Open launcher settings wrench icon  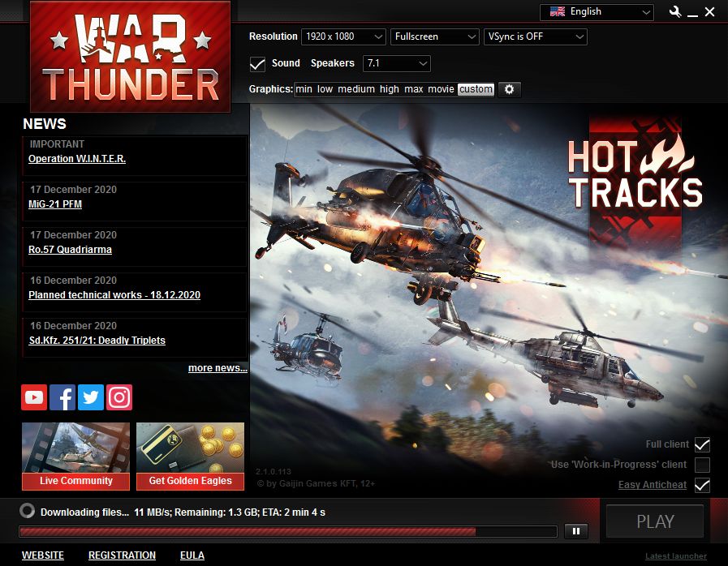pos(675,12)
